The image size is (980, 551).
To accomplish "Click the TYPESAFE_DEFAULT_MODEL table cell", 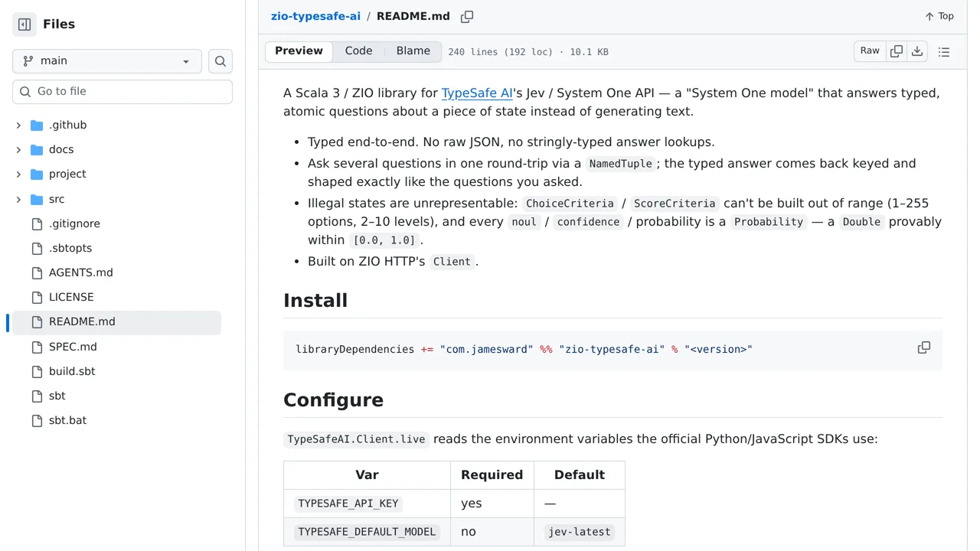I will 367,532.
